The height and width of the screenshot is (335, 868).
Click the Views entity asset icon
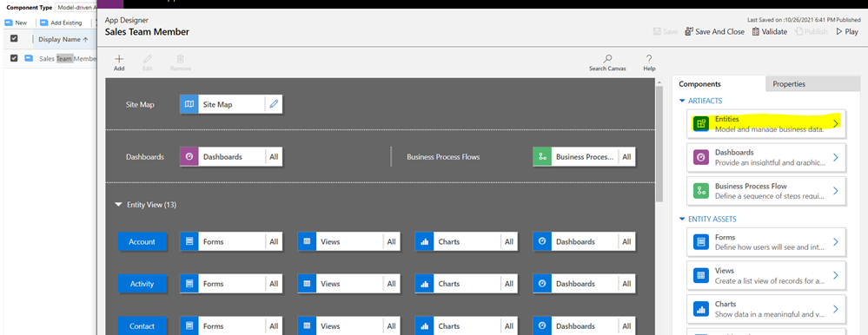click(701, 275)
